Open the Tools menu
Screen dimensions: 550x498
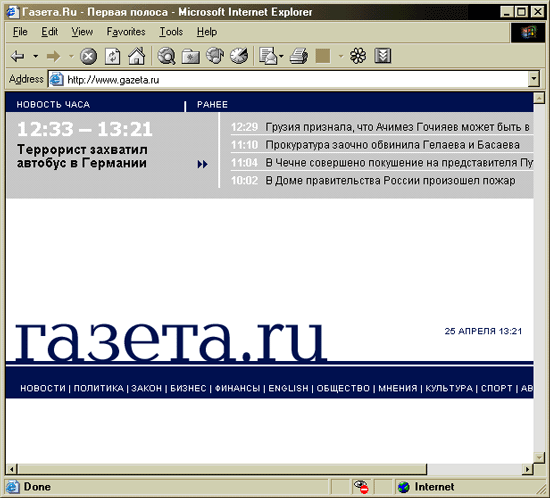tap(171, 32)
